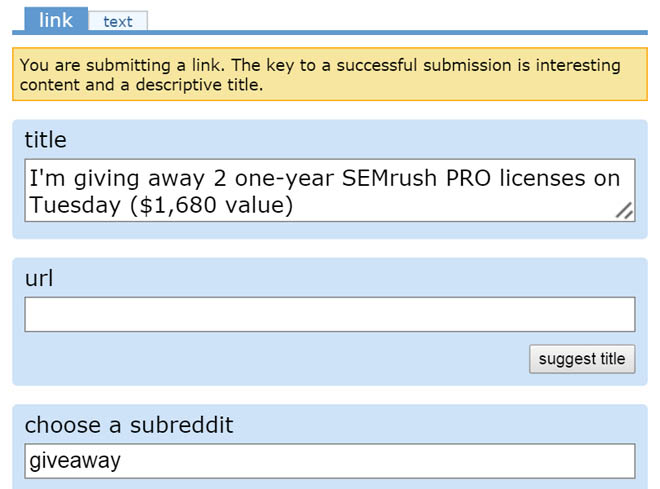Image resolution: width=660 pixels, height=489 pixels.
Task: Click the "url" field label
Action: click(39, 278)
